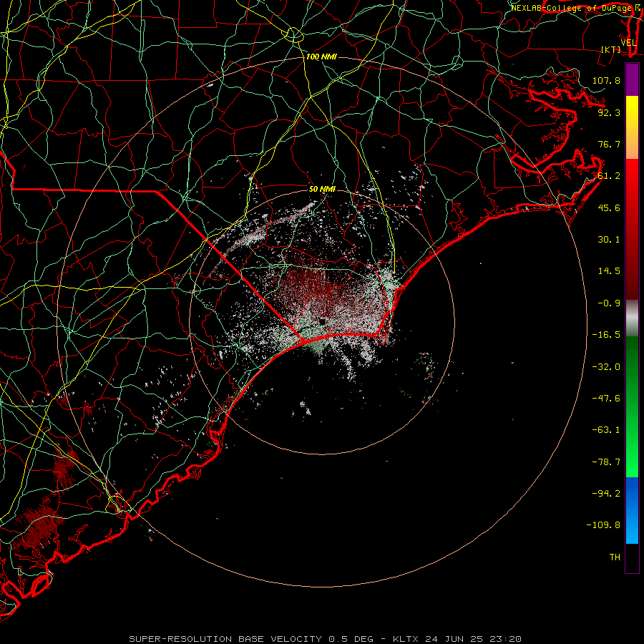Select the 14.5 legend value
Viewport: 644px width, 644px height.
[x=609, y=271]
